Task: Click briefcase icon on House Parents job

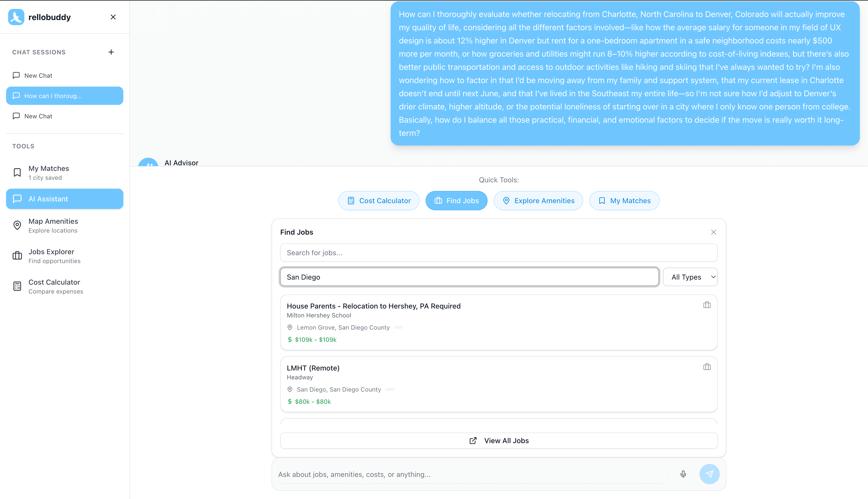Action: (707, 305)
